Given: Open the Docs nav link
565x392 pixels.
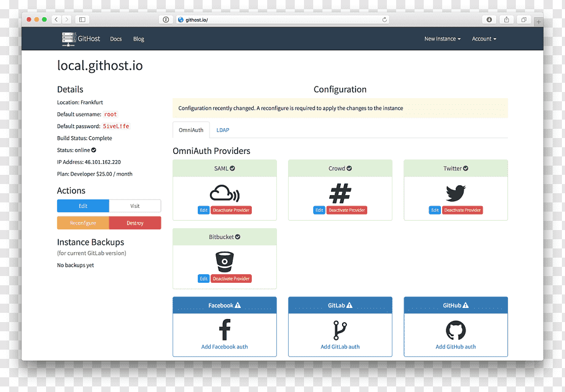Looking at the screenshot, I should coord(115,39).
